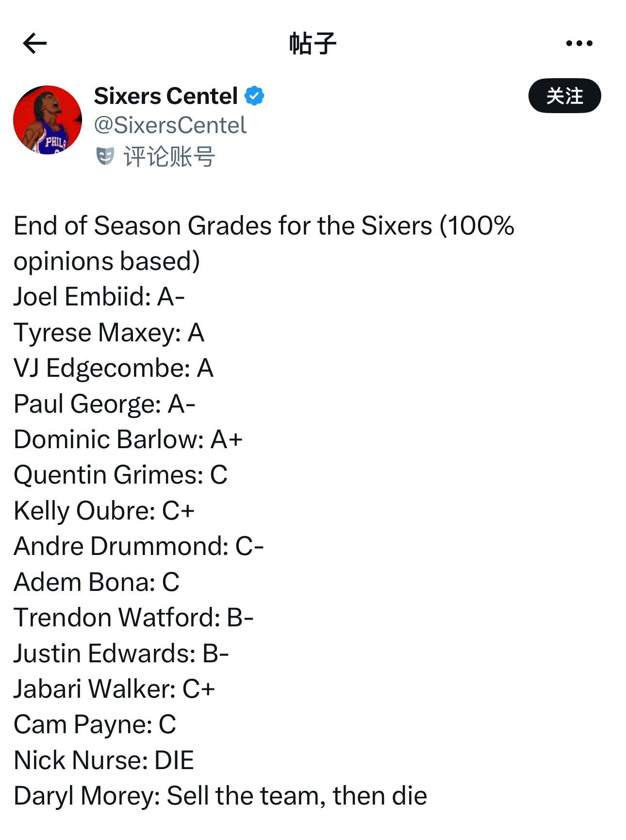
Task: Tap the Daryl Morey line
Action: pos(220,796)
